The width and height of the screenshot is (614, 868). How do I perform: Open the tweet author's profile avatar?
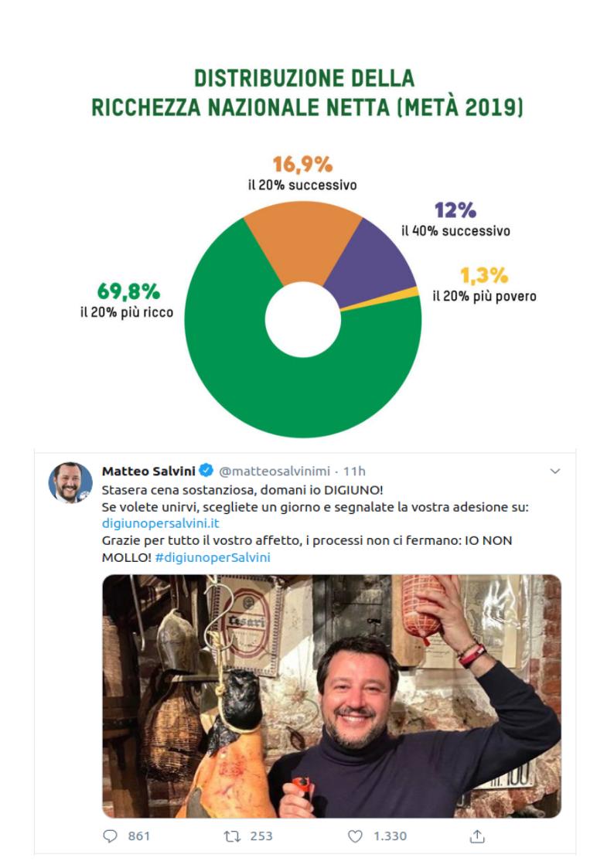tap(70, 482)
